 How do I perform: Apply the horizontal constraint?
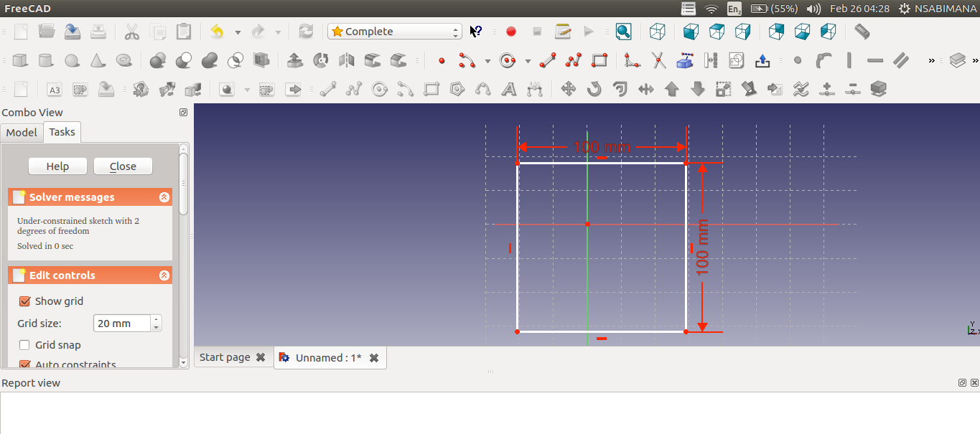coord(875,60)
